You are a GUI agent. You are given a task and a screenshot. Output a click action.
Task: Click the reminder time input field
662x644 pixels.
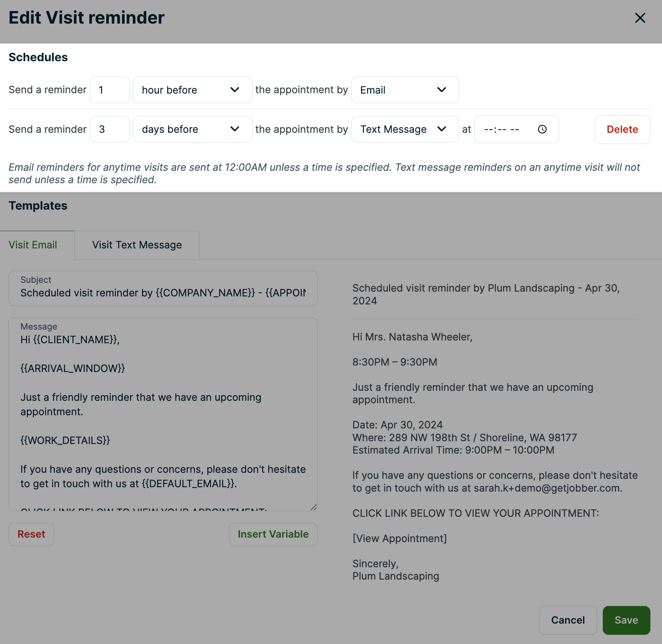pos(504,129)
